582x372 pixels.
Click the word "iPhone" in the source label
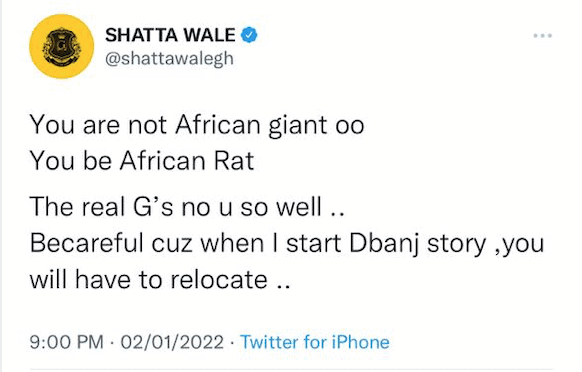[360, 342]
